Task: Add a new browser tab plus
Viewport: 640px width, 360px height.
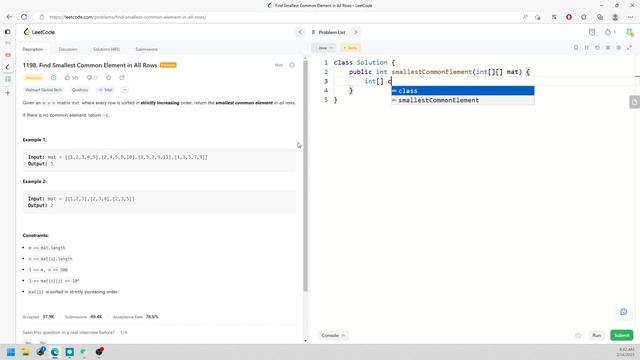Action: 7,93
